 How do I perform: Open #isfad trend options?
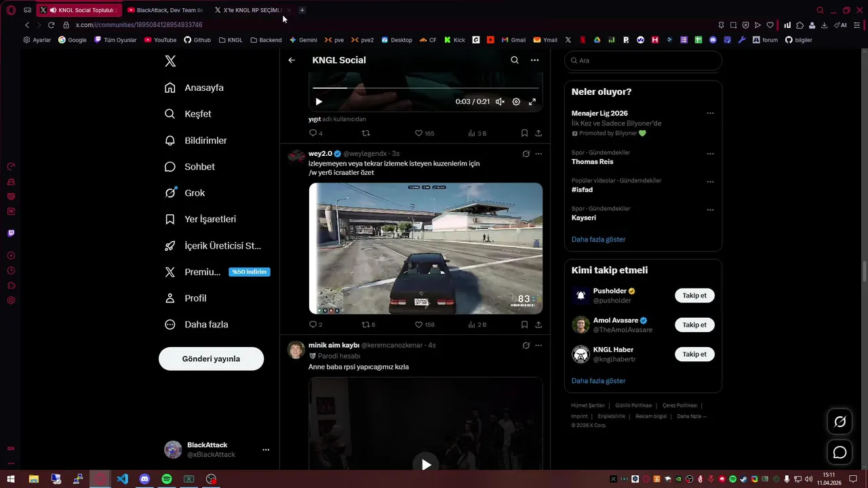point(710,182)
